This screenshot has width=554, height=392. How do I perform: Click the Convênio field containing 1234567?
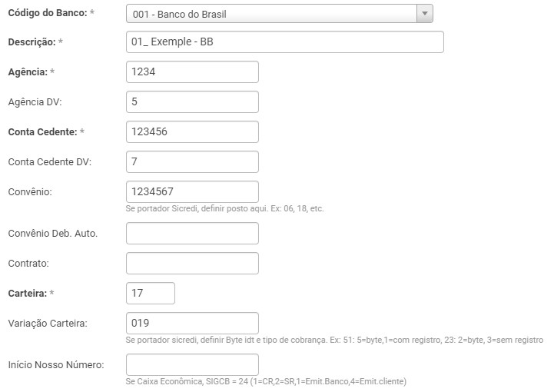click(x=192, y=191)
